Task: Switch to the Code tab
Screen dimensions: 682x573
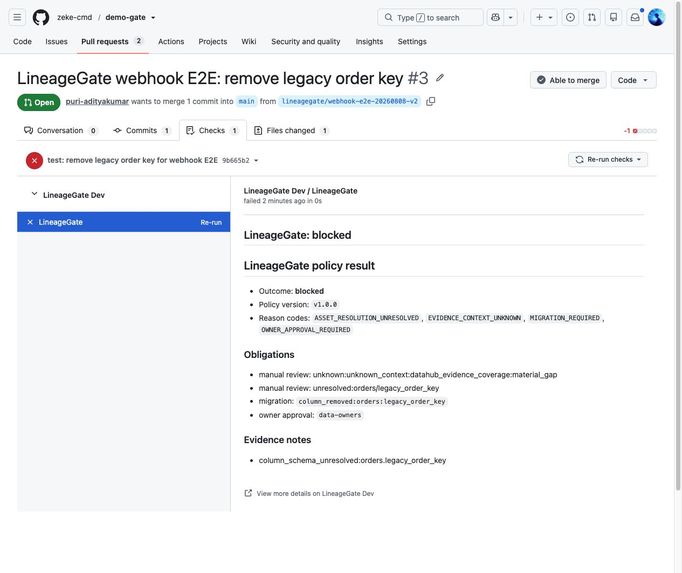Action: pyautogui.click(x=22, y=41)
